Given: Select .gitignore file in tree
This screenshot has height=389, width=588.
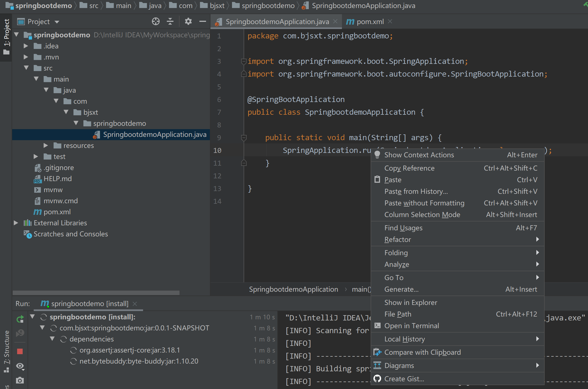Looking at the screenshot, I should coord(59,168).
